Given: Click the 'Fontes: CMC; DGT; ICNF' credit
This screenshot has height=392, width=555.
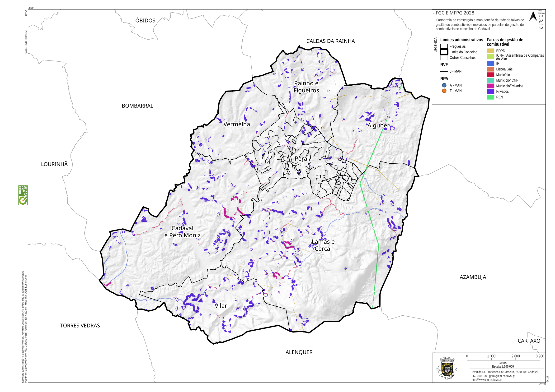Looking at the screenshot, I should pyautogui.click(x=26, y=42).
